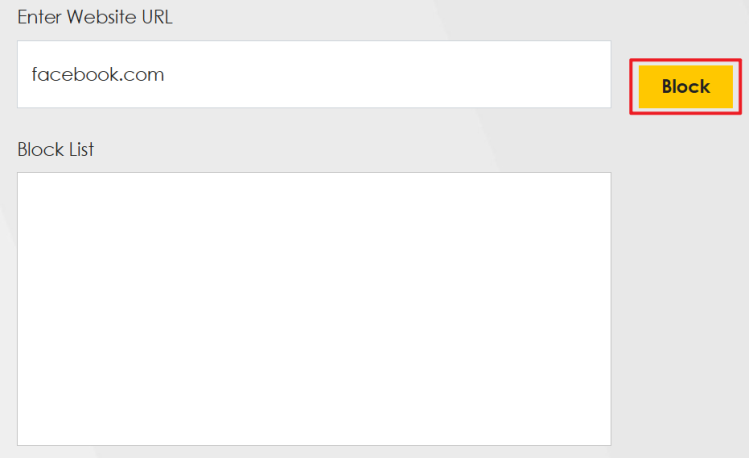Click inside the empty Block List box

(x=314, y=308)
